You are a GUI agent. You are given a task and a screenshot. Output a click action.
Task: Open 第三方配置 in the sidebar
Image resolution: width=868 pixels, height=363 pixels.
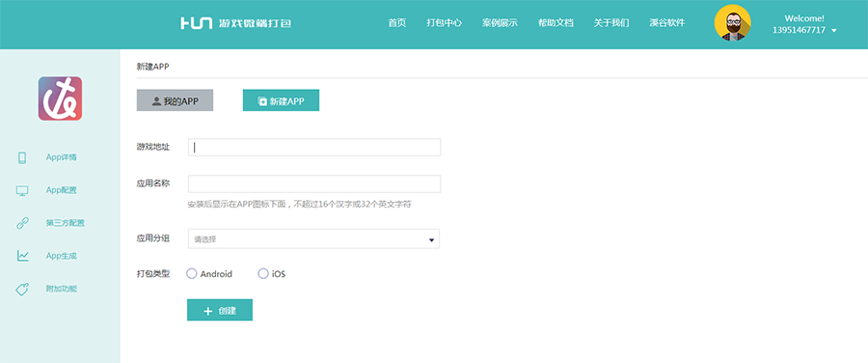point(65,223)
